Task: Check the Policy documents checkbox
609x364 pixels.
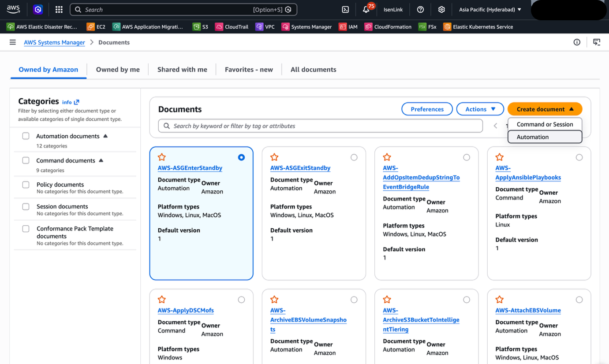Action: click(x=26, y=185)
